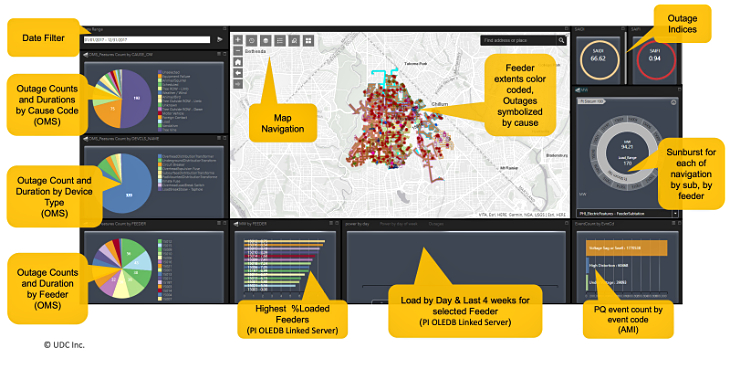
Task: Maximize the DEVICE_NAME chart panel
Action: pyautogui.click(x=224, y=139)
